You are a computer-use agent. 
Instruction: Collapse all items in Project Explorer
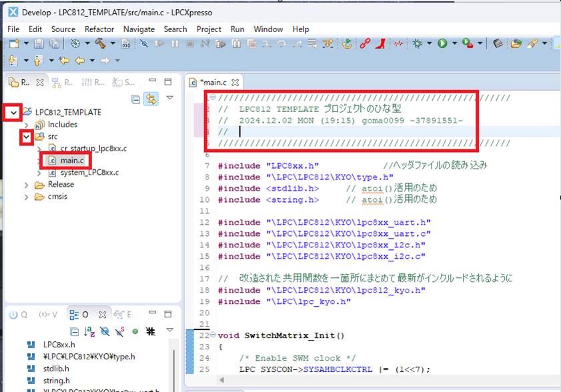coord(136,99)
